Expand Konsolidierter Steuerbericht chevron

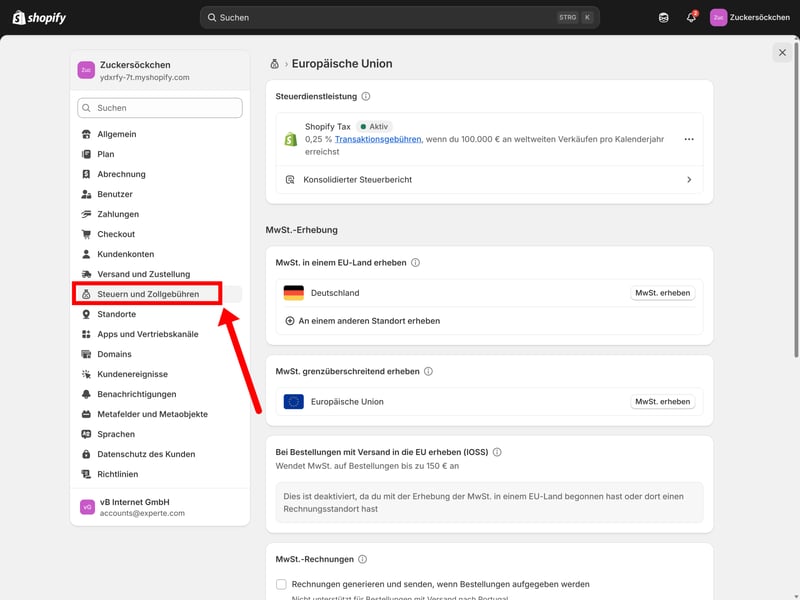[x=689, y=180]
